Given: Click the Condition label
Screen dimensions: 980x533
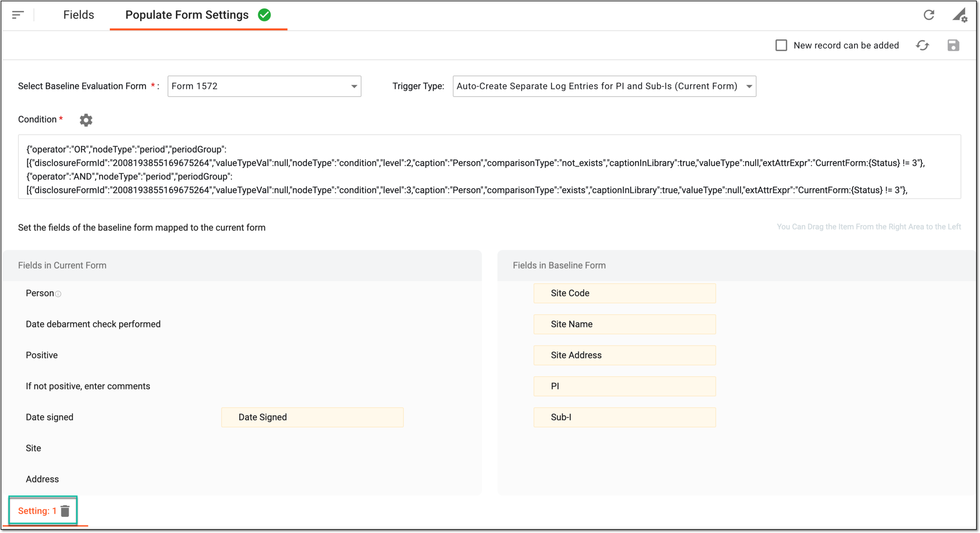Looking at the screenshot, I should pyautogui.click(x=37, y=119).
